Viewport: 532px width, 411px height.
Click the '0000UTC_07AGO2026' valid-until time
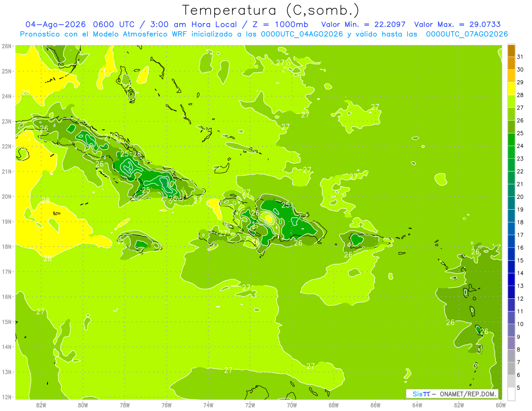(x=467, y=34)
